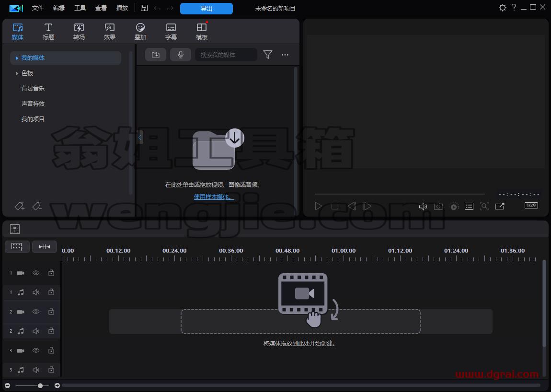Open the media filter funnel icon

pyautogui.click(x=268, y=55)
